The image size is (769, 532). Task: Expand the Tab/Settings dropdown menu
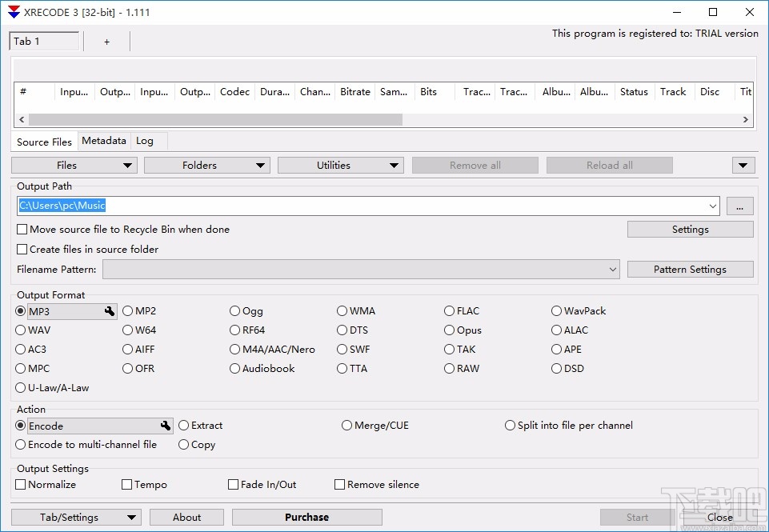76,518
